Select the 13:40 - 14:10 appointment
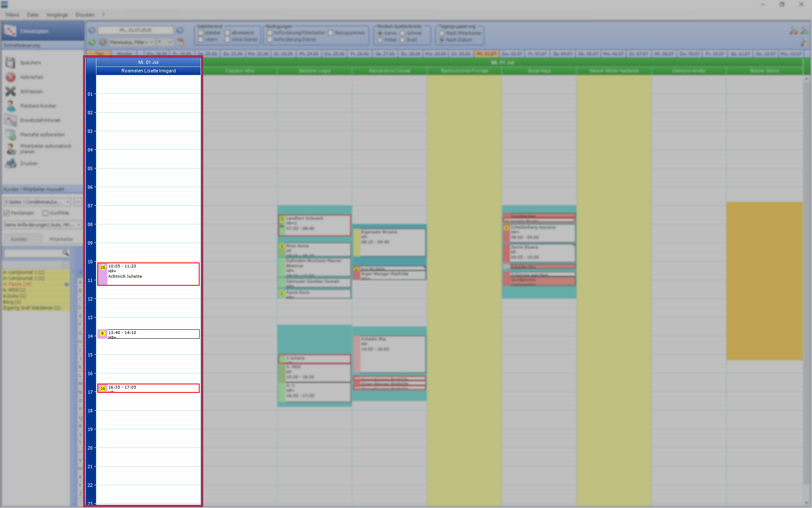This screenshot has width=812, height=508. click(148, 334)
